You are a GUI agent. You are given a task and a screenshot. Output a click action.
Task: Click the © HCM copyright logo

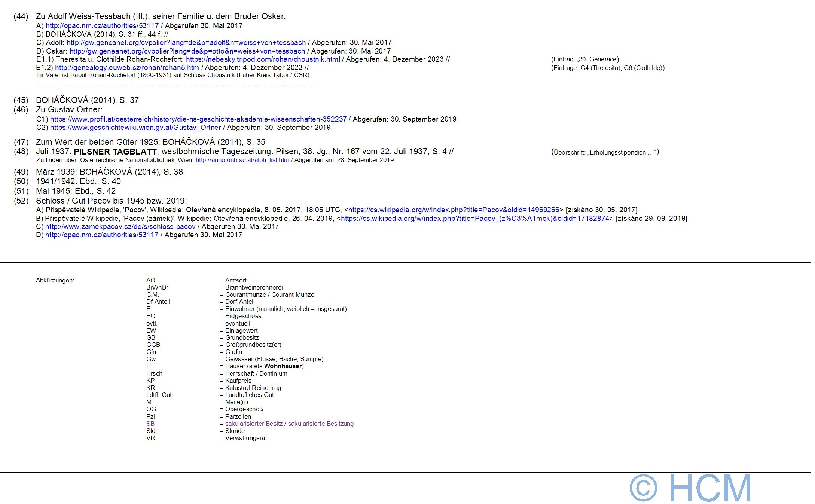click(690, 488)
